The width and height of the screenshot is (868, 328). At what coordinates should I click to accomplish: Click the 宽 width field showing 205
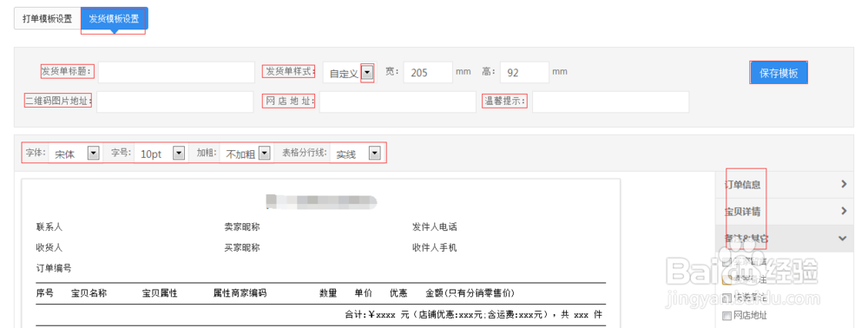pyautogui.click(x=428, y=73)
